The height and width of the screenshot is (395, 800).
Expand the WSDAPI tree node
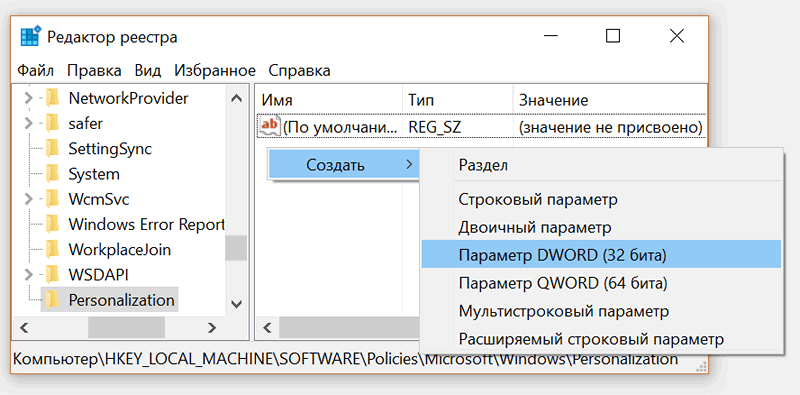[x=29, y=275]
